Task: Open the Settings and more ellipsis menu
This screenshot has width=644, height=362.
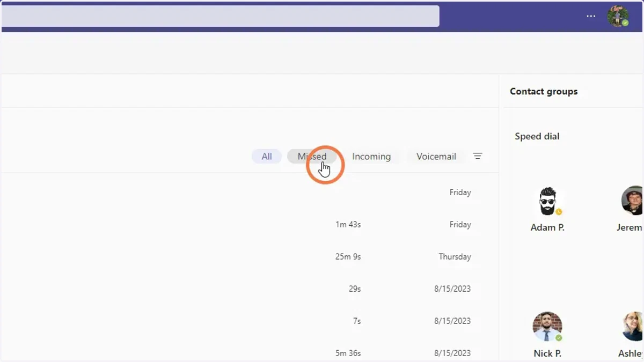Action: [591, 16]
